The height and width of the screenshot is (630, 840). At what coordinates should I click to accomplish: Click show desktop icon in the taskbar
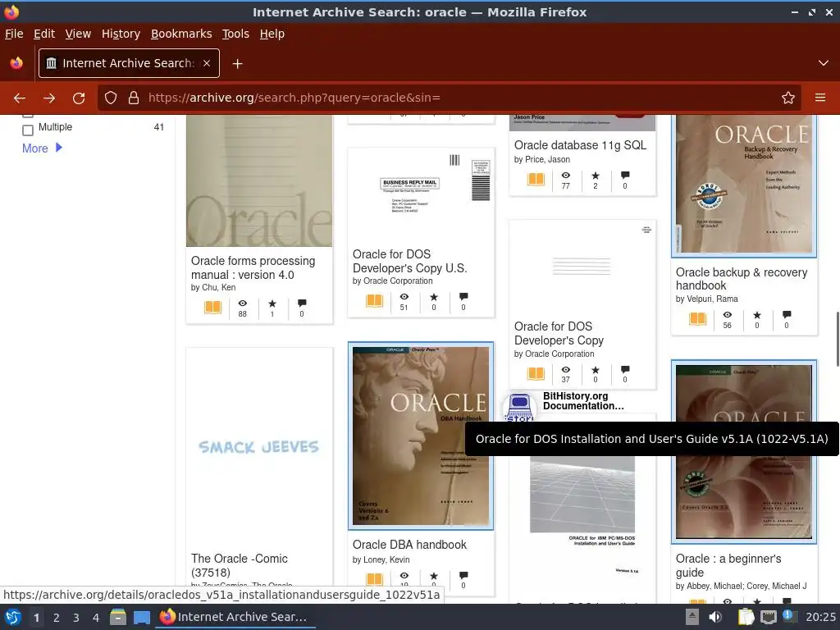click(142, 617)
